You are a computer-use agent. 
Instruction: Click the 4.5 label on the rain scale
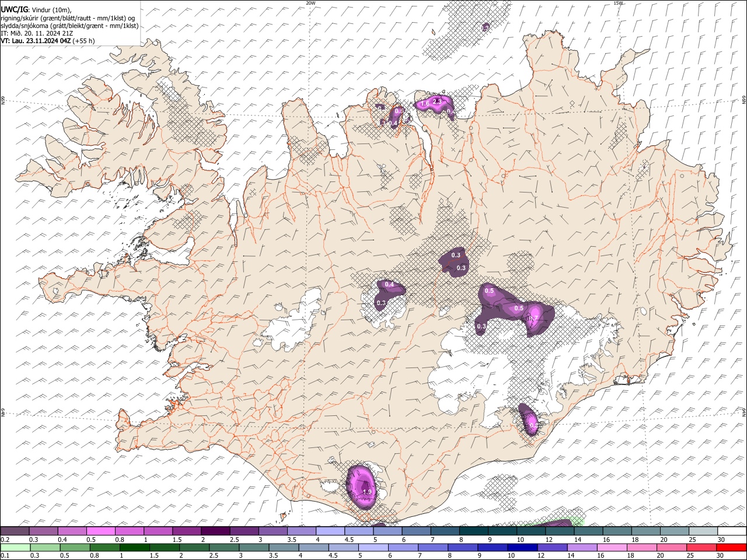tap(333, 556)
